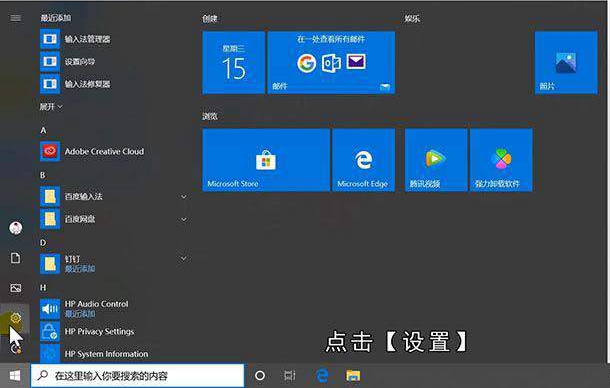610x388 pixels.
Task: Open the Settings gear in Start sidebar
Action: tap(16, 318)
